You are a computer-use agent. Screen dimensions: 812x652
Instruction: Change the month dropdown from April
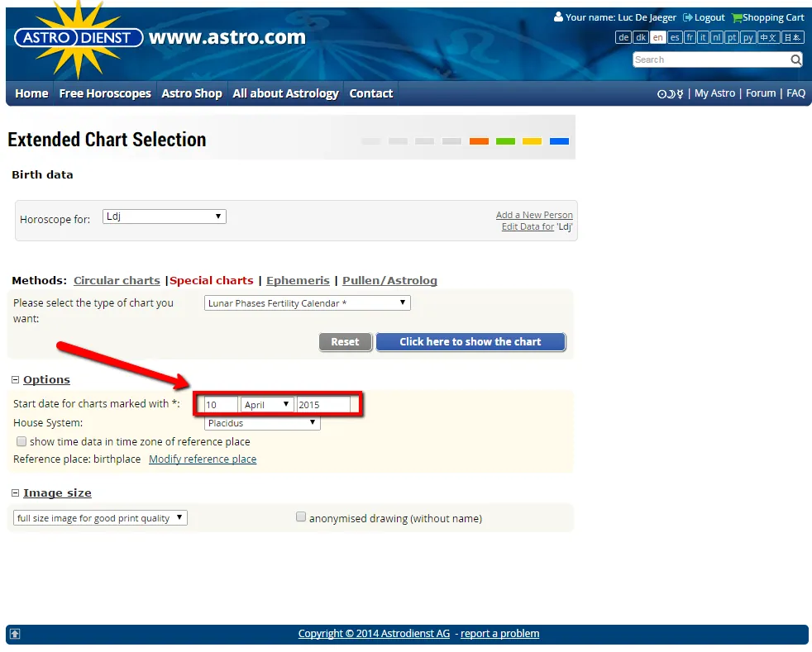(x=265, y=404)
